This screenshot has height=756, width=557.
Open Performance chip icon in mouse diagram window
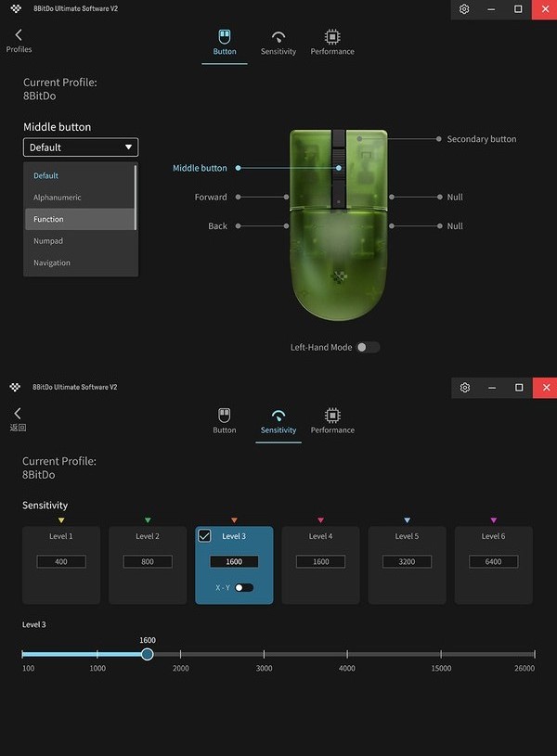tap(332, 37)
